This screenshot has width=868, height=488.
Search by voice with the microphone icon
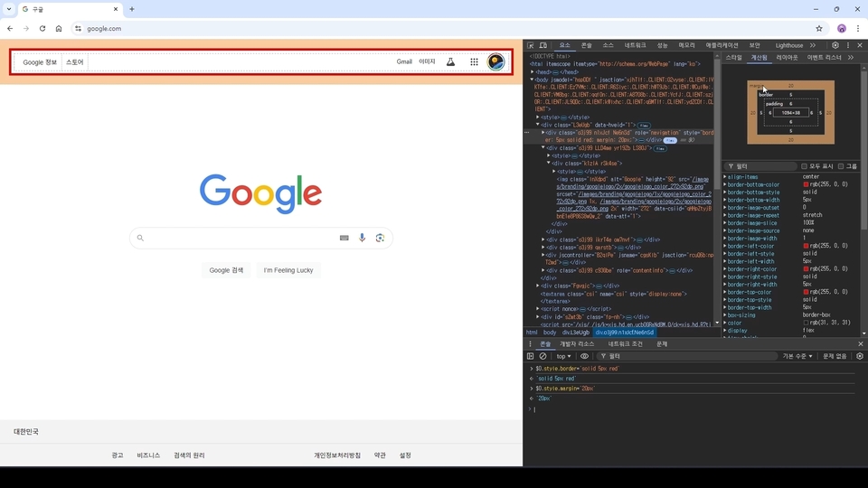point(362,238)
